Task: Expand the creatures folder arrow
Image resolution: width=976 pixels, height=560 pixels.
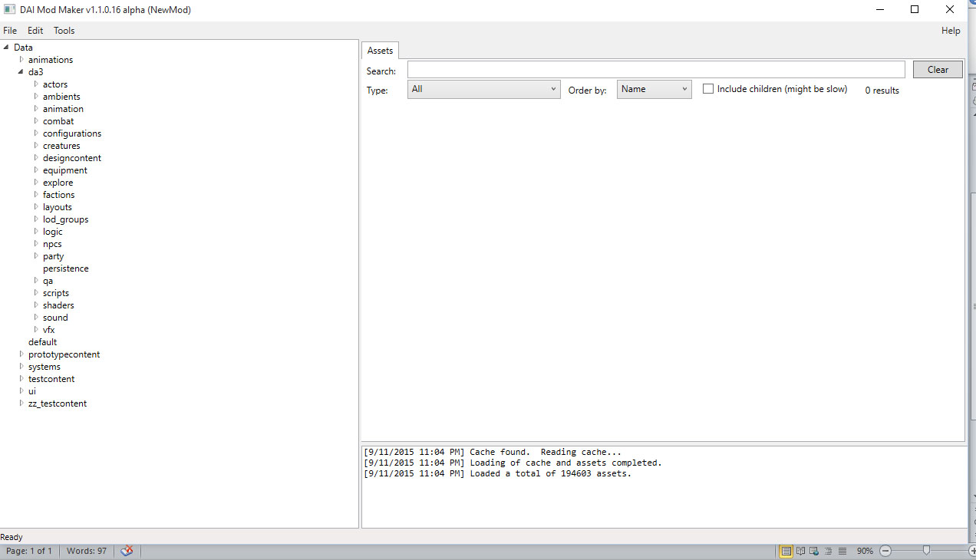Action: tap(36, 146)
